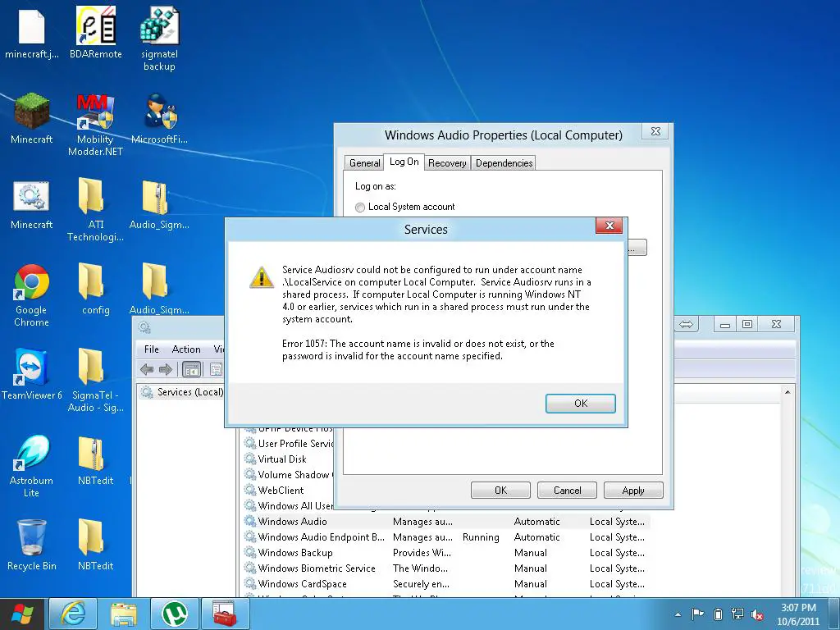The image size is (840, 630).
Task: Select the TeamViewer 6 desktop shortcut
Action: [x=32, y=374]
